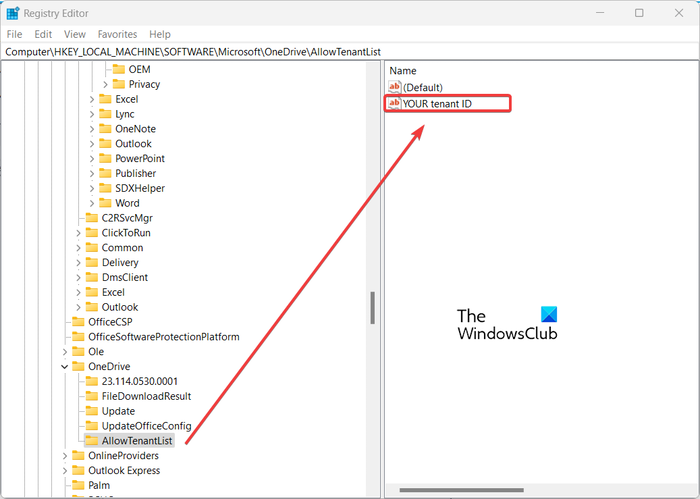Collapse the OneDrive key
This screenshot has height=499, width=700.
(65, 366)
